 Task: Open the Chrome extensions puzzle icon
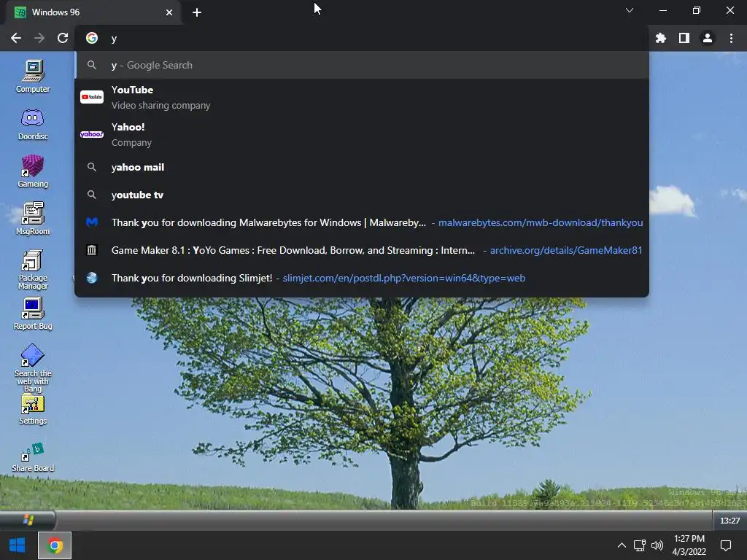(x=661, y=38)
